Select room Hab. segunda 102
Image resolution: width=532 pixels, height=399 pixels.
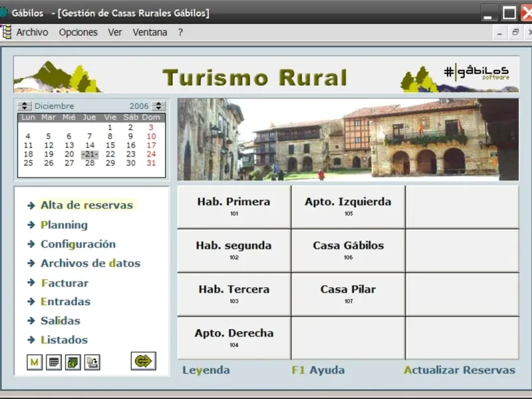(x=234, y=251)
